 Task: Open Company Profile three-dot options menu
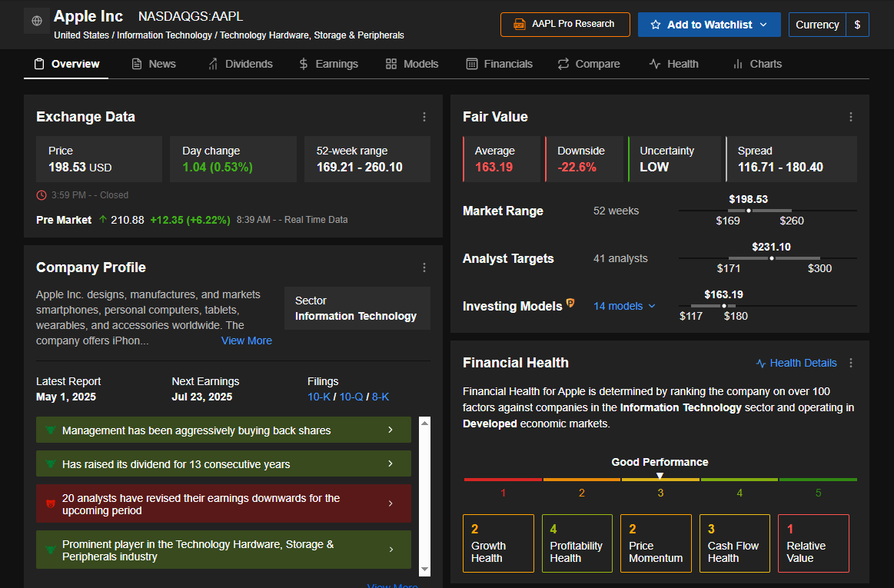click(424, 267)
